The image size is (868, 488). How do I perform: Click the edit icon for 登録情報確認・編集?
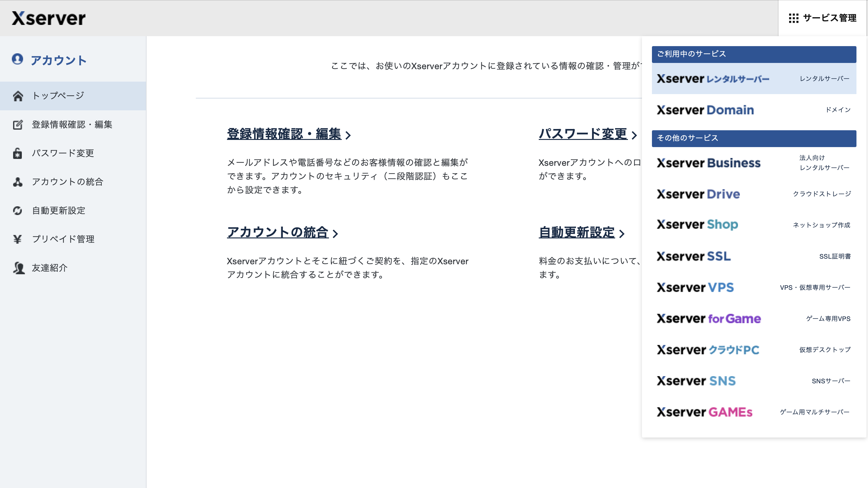click(18, 125)
